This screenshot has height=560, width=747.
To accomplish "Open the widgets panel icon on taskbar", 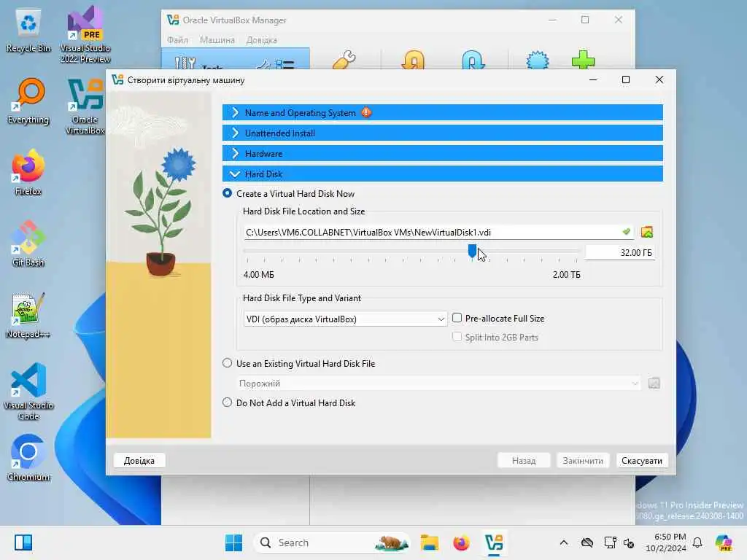I will (x=23, y=542).
